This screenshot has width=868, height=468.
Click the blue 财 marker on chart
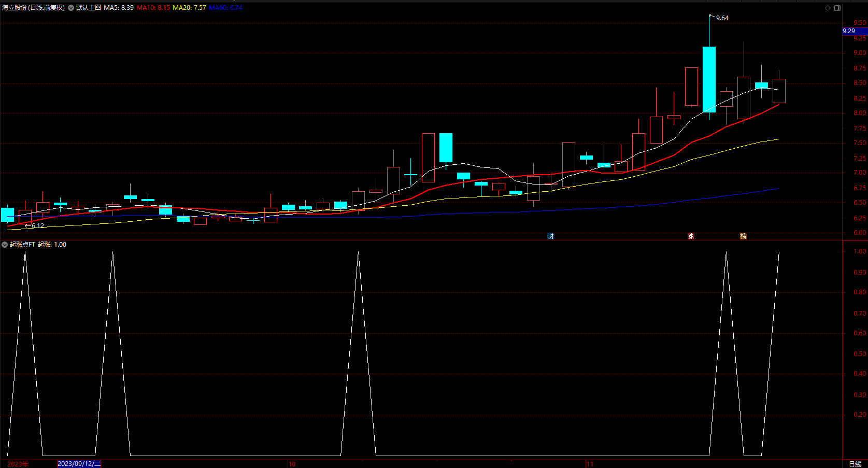pos(550,236)
